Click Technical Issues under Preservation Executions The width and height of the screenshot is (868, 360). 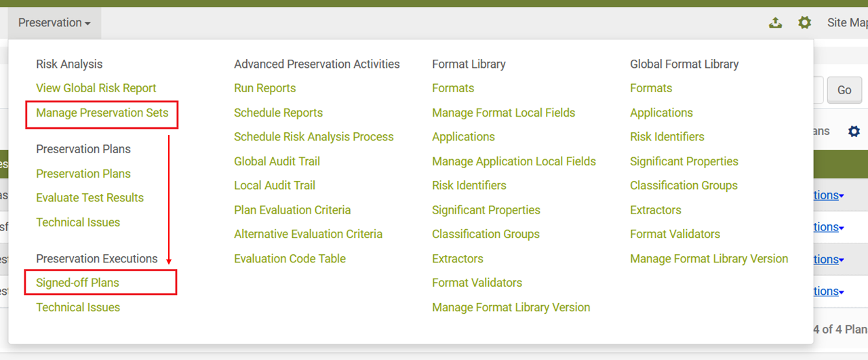coord(77,308)
